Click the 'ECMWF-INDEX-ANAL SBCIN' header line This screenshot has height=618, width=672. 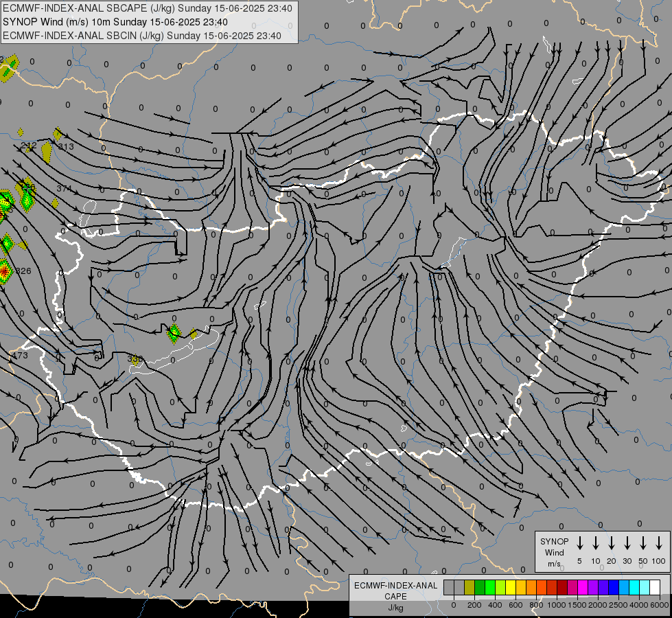click(x=142, y=36)
